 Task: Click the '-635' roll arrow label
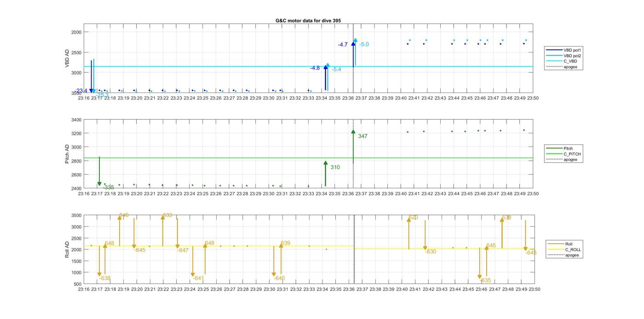click(486, 280)
